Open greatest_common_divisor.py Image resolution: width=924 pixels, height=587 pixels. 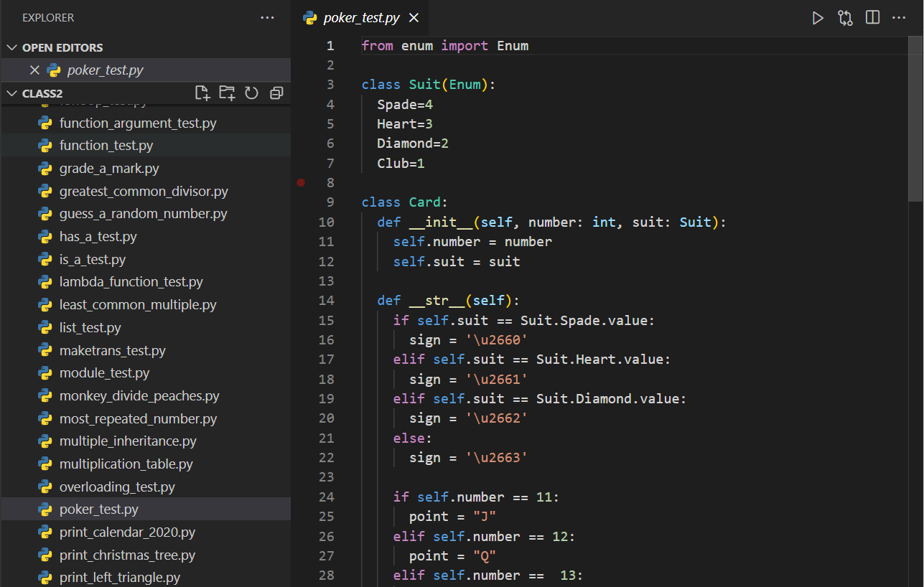click(145, 192)
